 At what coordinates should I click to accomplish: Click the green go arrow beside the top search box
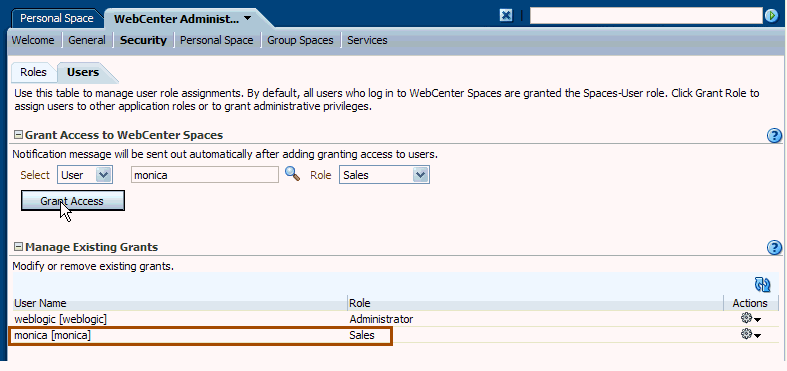coord(771,16)
